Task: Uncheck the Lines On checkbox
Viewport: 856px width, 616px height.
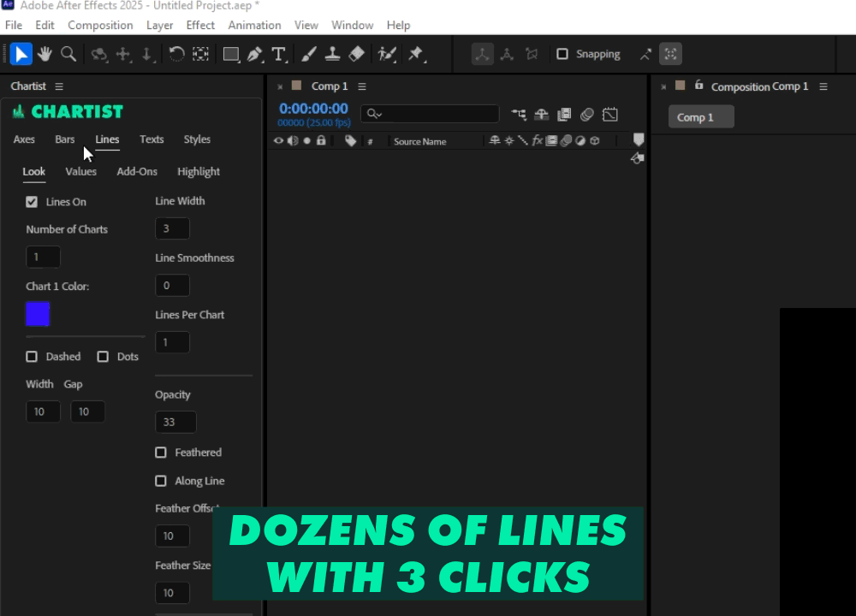Action: (x=32, y=202)
